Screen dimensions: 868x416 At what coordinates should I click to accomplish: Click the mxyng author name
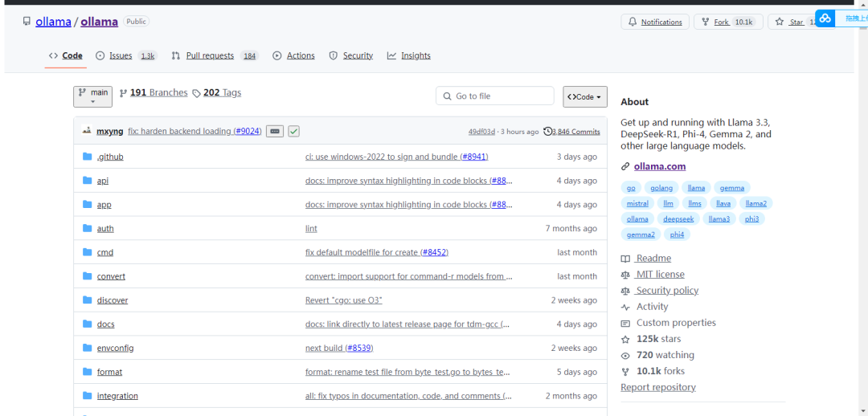click(109, 131)
